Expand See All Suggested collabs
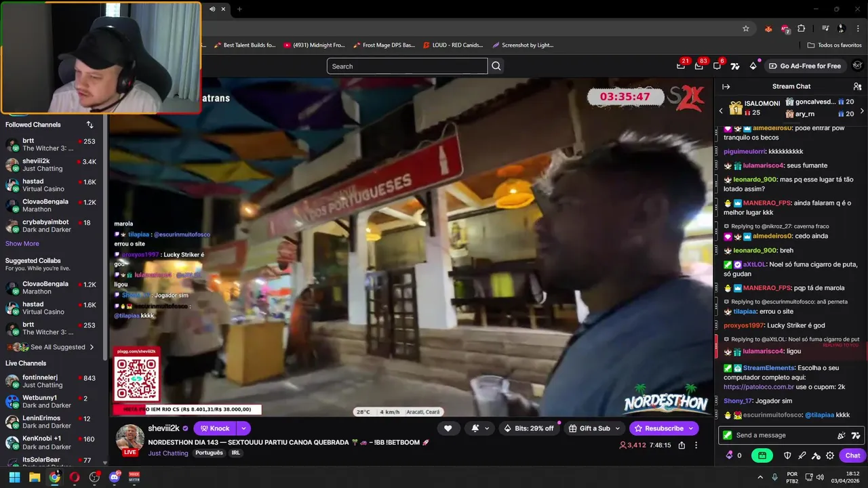This screenshot has width=868, height=488. [52, 347]
